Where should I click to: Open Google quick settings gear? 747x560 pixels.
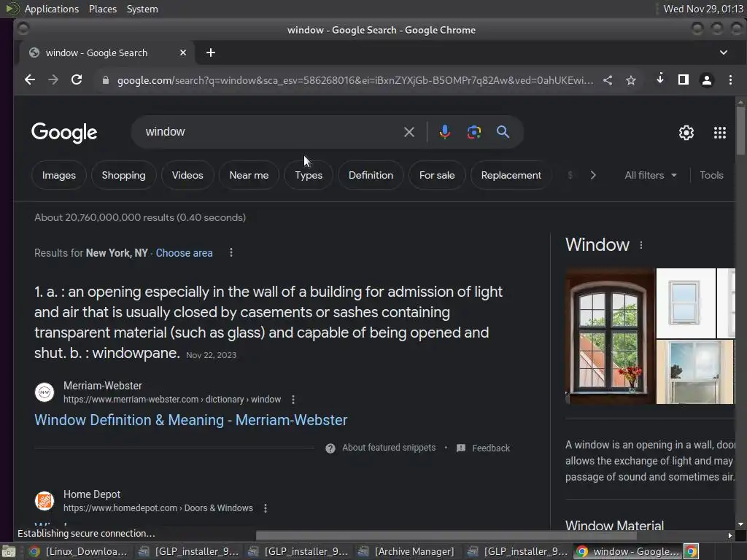point(686,133)
